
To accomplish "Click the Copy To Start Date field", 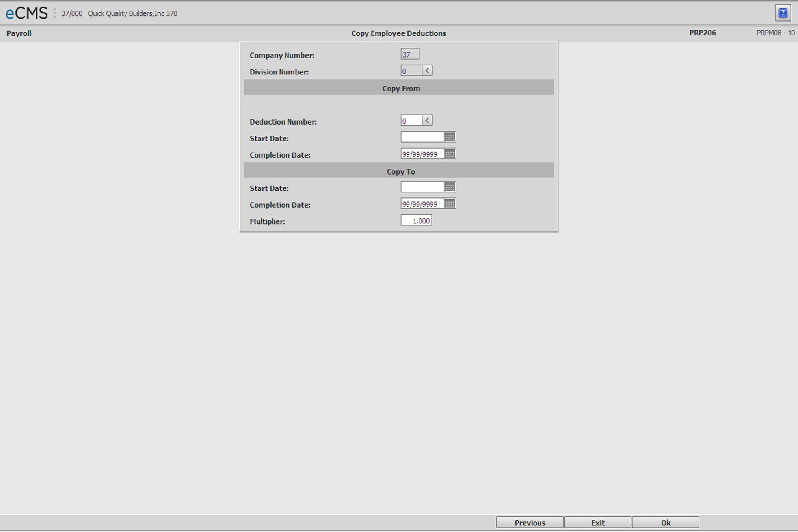I will coord(422,188).
